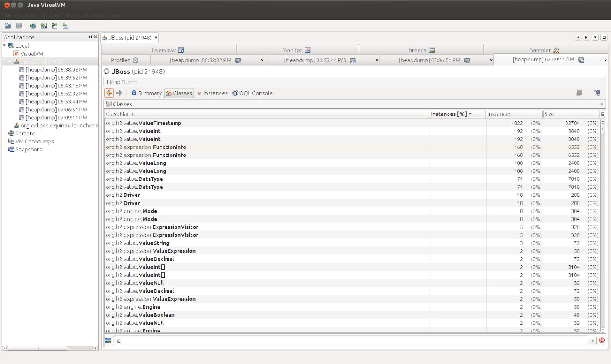611x364 pixels.
Task: Click the greyed-out Save As toolbar icon
Action: [x=19, y=26]
